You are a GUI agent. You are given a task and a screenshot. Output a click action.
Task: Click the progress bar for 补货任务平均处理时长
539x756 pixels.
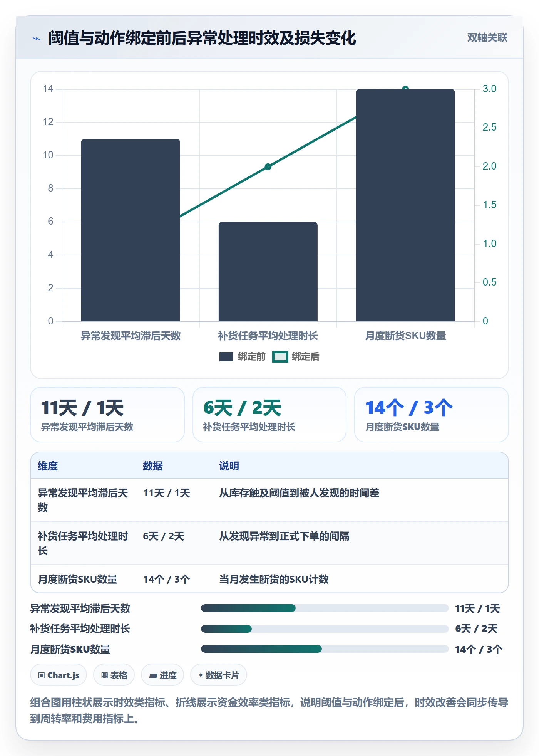click(325, 629)
